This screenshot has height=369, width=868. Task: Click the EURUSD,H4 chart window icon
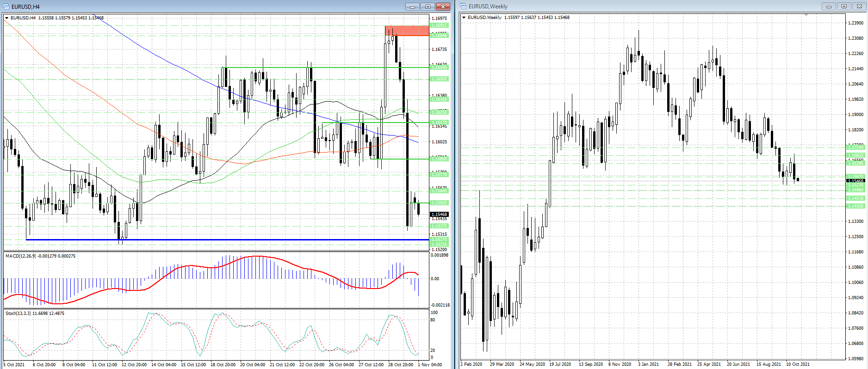pyautogui.click(x=6, y=6)
